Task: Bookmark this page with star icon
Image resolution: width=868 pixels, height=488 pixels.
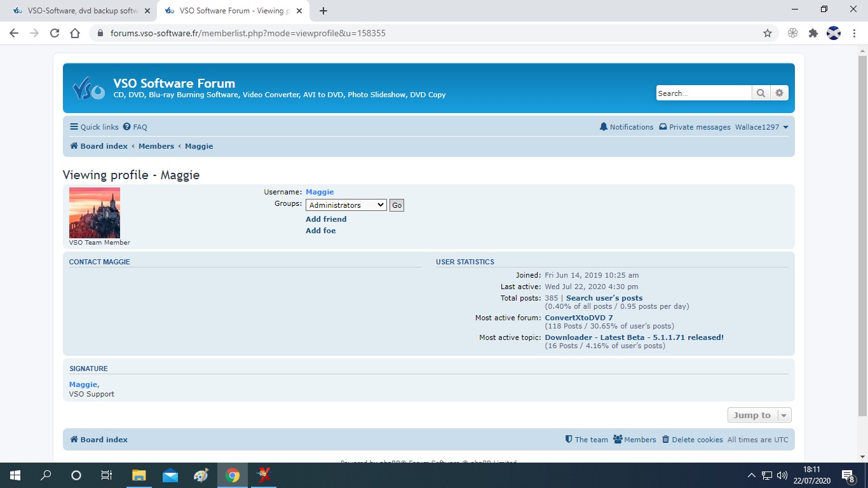Action: [x=768, y=33]
